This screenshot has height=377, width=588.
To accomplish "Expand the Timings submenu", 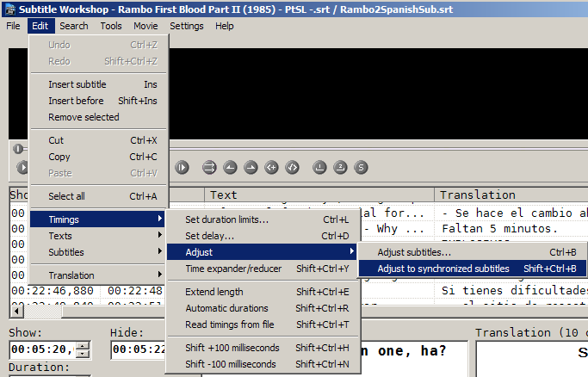I will (x=98, y=219).
